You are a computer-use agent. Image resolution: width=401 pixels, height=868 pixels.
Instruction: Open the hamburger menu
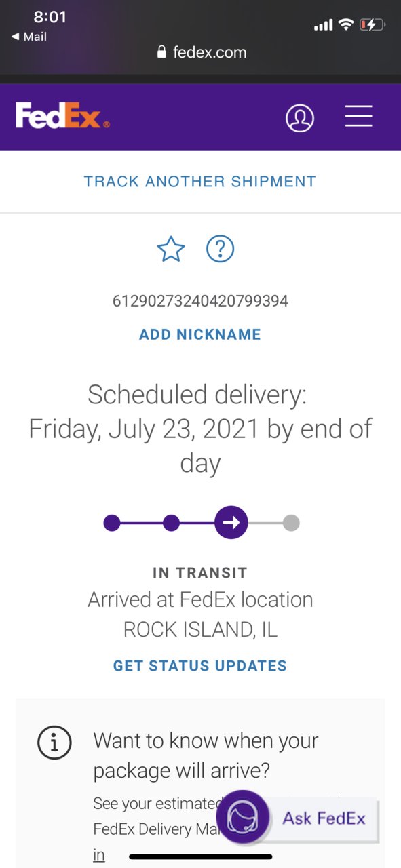pos(358,116)
